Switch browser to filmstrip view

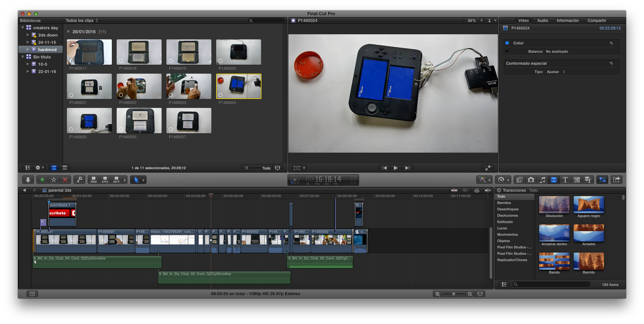(x=54, y=168)
